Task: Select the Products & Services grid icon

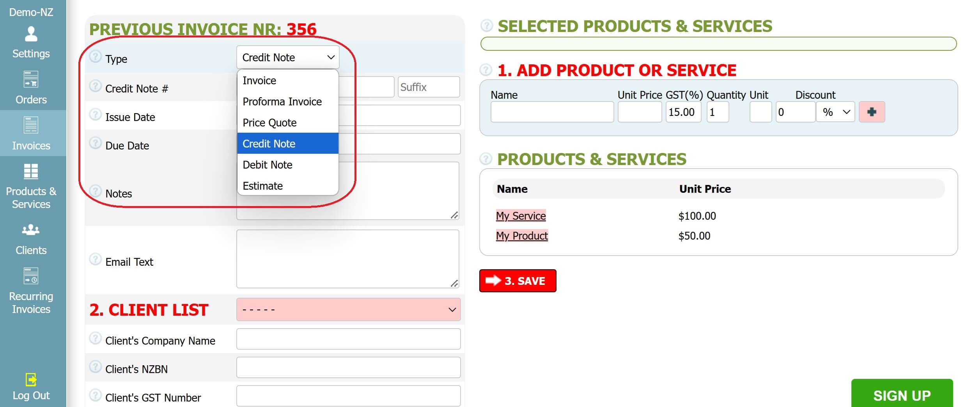Action: click(x=31, y=172)
